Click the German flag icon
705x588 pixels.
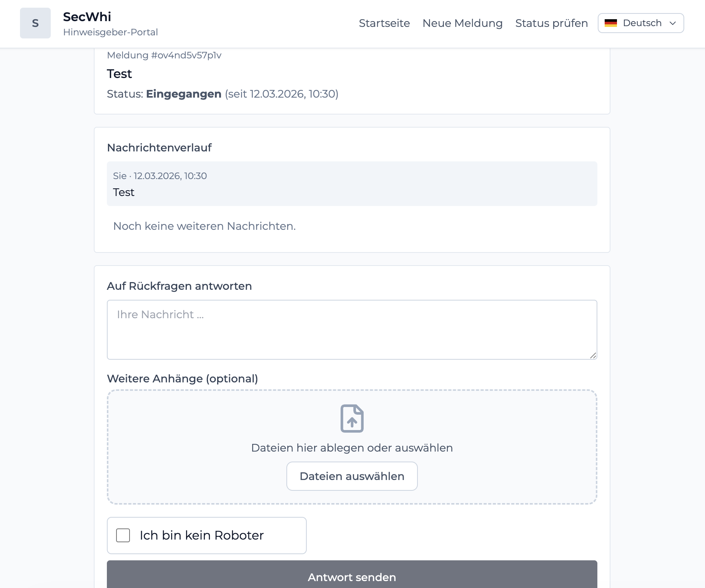pyautogui.click(x=610, y=23)
